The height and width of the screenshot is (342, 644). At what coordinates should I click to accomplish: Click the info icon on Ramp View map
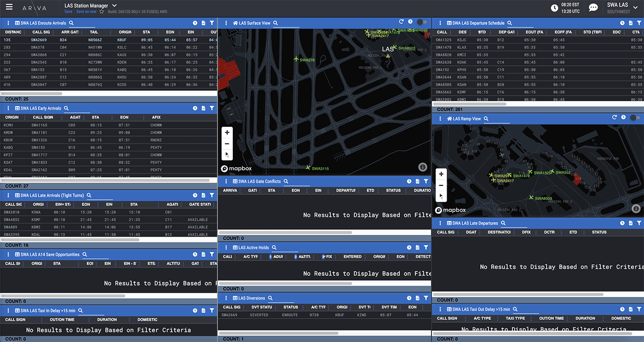click(636, 208)
